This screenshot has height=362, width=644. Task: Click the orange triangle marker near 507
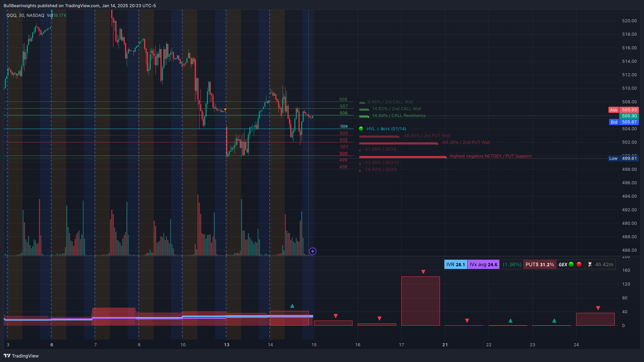[x=225, y=110]
